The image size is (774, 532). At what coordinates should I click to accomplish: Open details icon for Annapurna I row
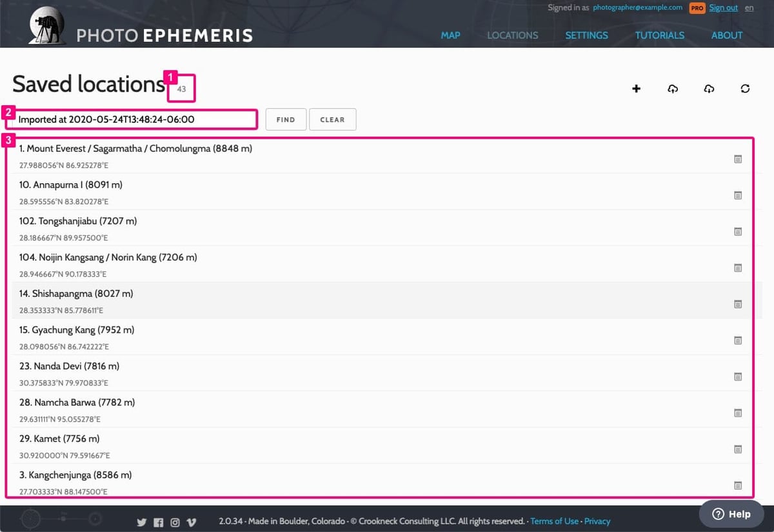pyautogui.click(x=738, y=195)
